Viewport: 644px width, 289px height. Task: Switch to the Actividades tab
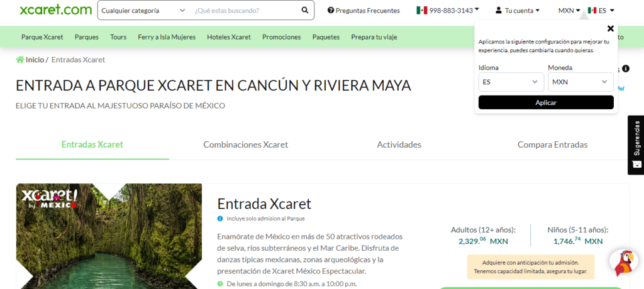pyautogui.click(x=399, y=144)
